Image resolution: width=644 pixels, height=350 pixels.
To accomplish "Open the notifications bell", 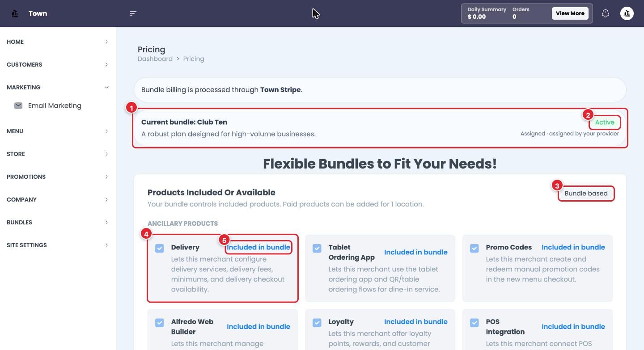I will [606, 13].
